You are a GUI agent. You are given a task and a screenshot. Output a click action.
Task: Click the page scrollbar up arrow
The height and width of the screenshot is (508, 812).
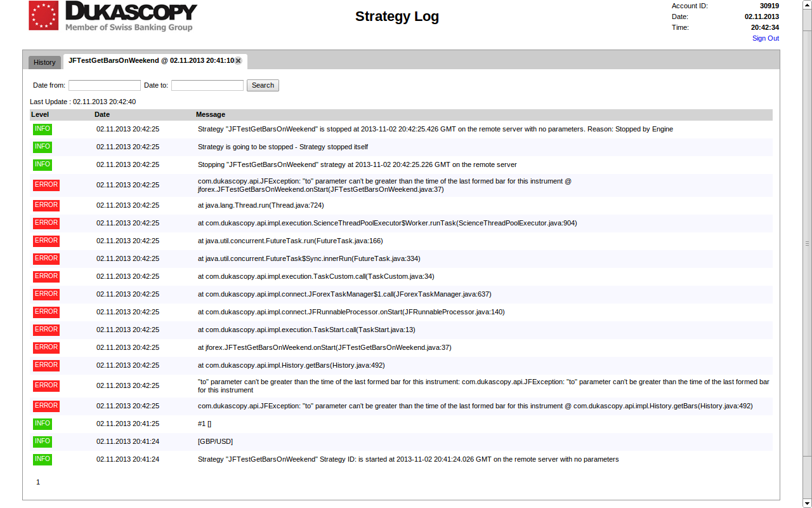tap(808, 4)
